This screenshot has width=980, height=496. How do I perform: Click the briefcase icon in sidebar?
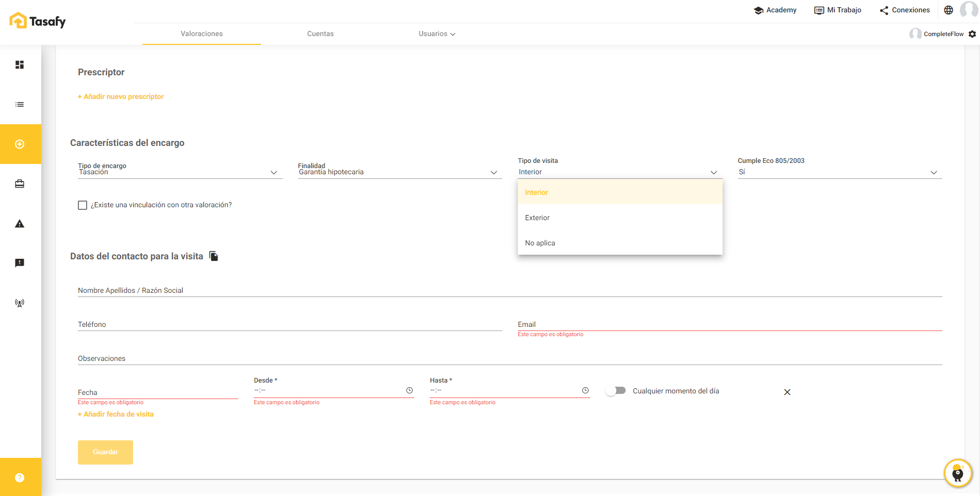(x=20, y=184)
